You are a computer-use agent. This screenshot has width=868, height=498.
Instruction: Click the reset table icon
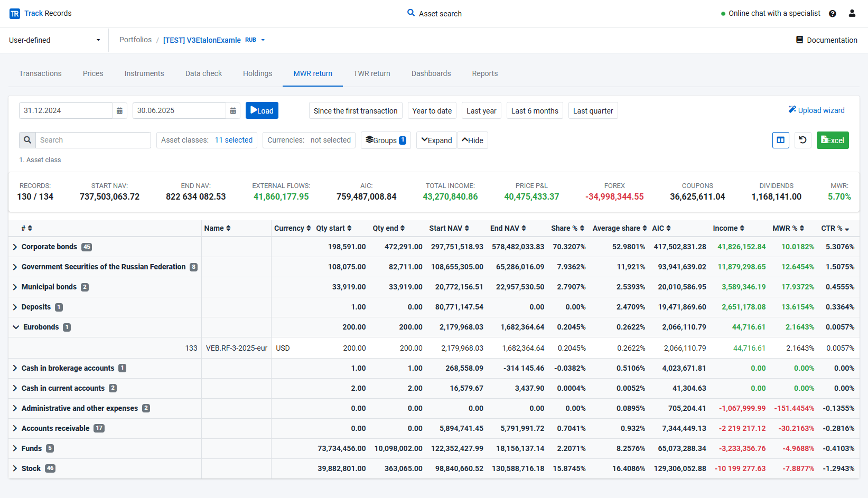(802, 140)
